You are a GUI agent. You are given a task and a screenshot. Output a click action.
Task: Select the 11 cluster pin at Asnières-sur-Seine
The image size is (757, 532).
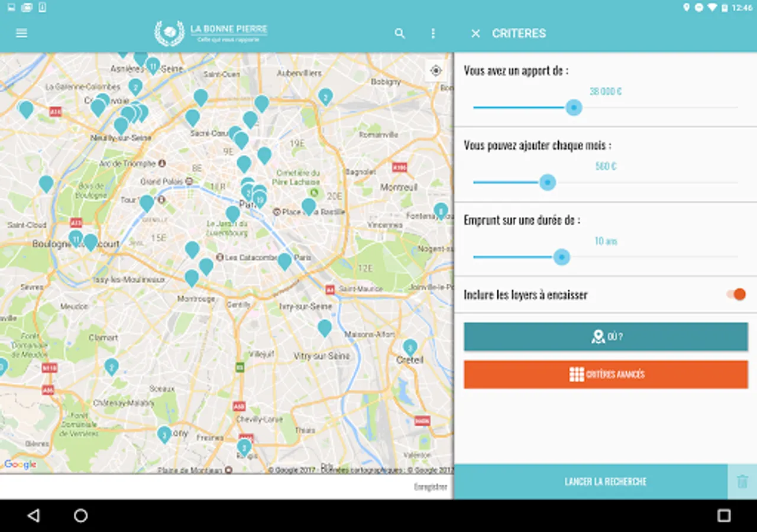point(153,65)
